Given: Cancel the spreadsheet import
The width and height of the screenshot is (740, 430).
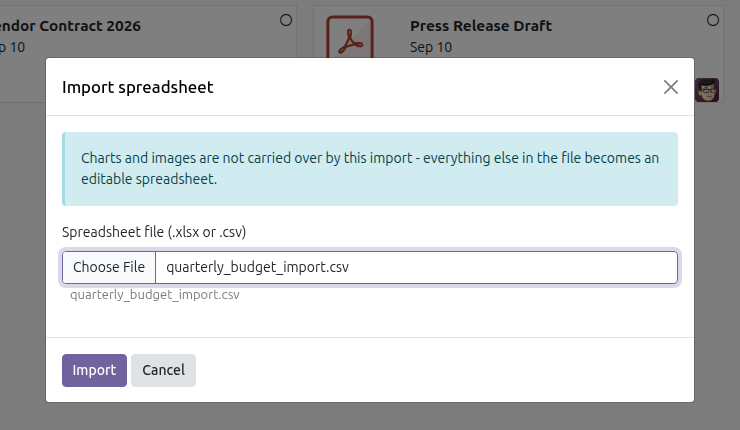Looking at the screenshot, I should pyautogui.click(x=163, y=371).
